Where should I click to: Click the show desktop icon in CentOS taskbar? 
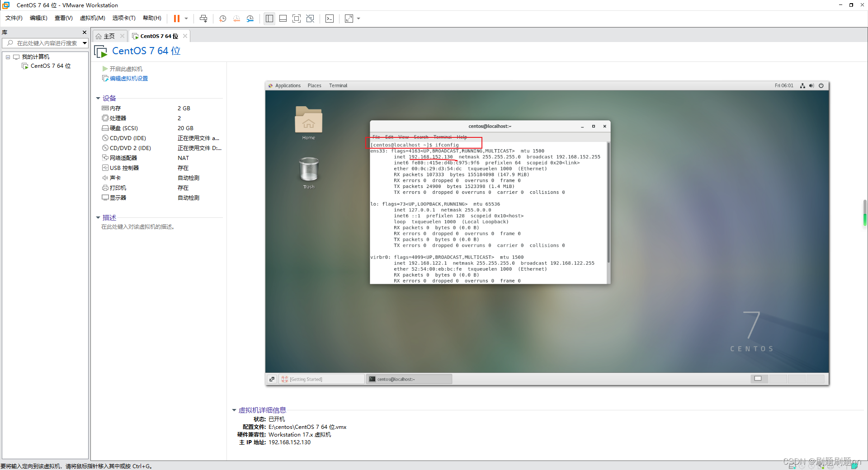pos(272,379)
